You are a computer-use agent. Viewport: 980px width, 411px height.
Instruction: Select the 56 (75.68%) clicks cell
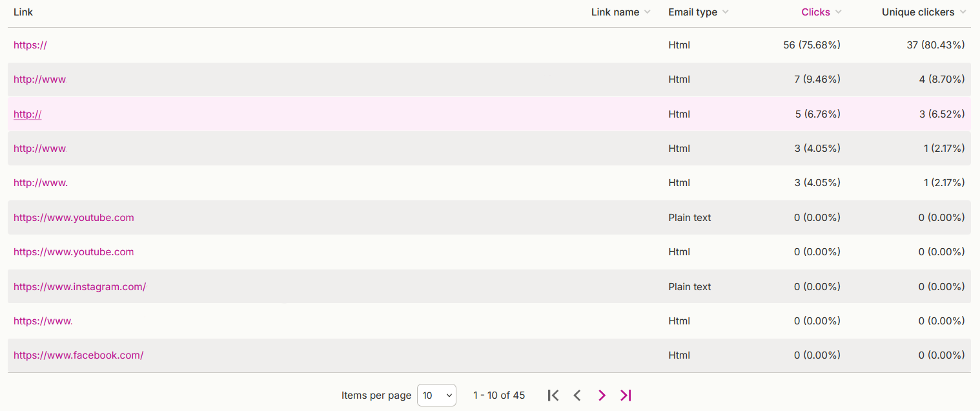pyautogui.click(x=812, y=45)
